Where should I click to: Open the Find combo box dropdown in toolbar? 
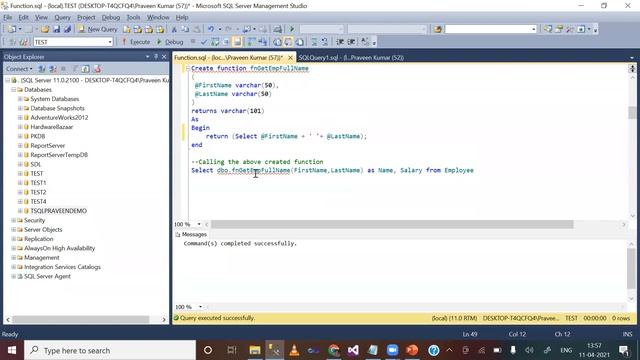tap(533, 29)
